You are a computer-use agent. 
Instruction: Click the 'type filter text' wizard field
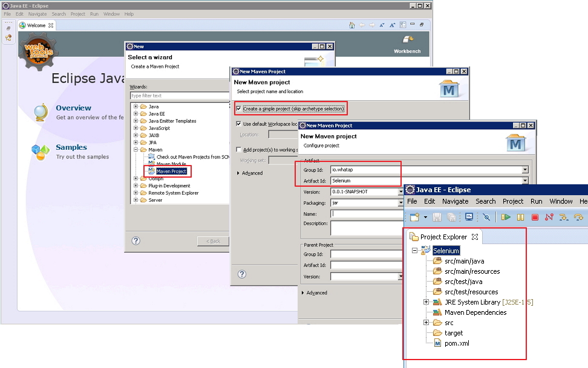point(180,95)
